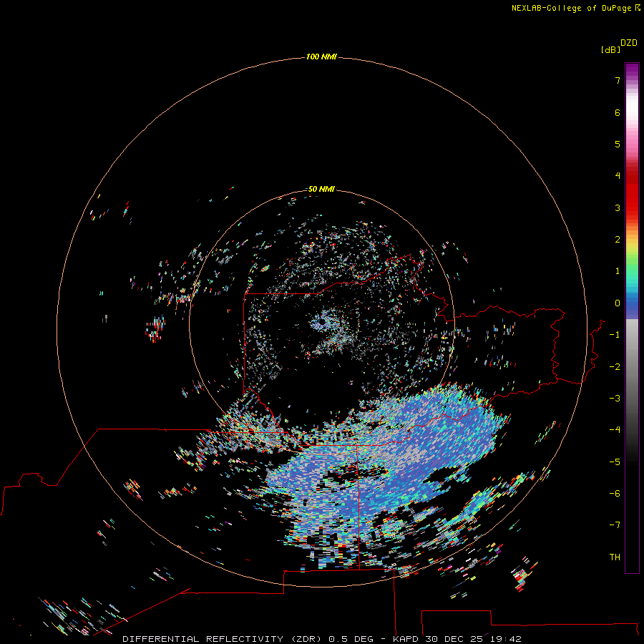Click the DZD colorbar title
644x644 pixels.
point(629,43)
